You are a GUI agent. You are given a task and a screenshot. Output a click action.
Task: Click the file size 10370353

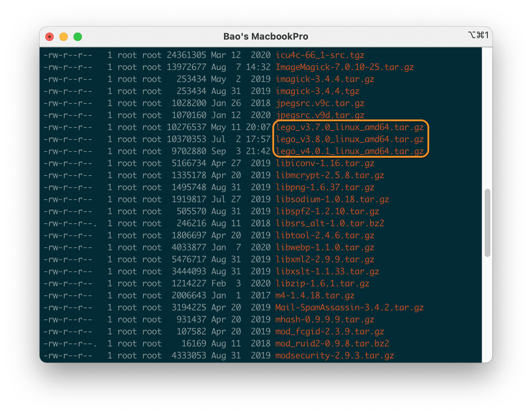point(187,140)
